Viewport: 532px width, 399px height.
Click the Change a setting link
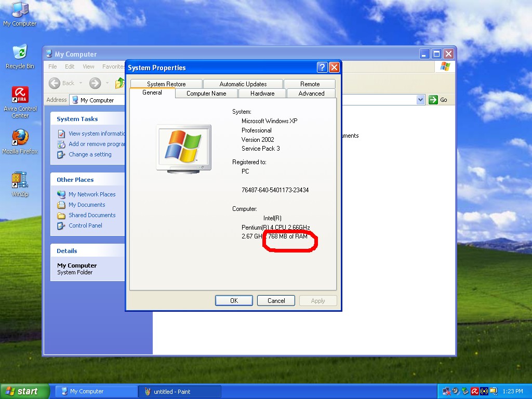[90, 154]
